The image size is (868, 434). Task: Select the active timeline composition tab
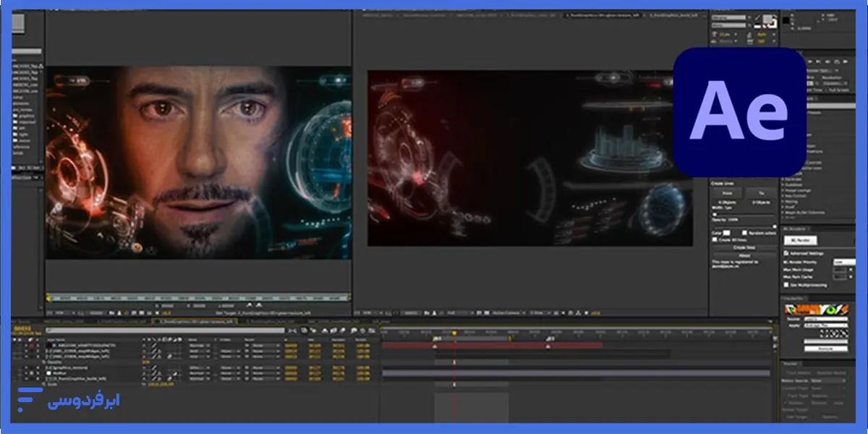tap(195, 322)
